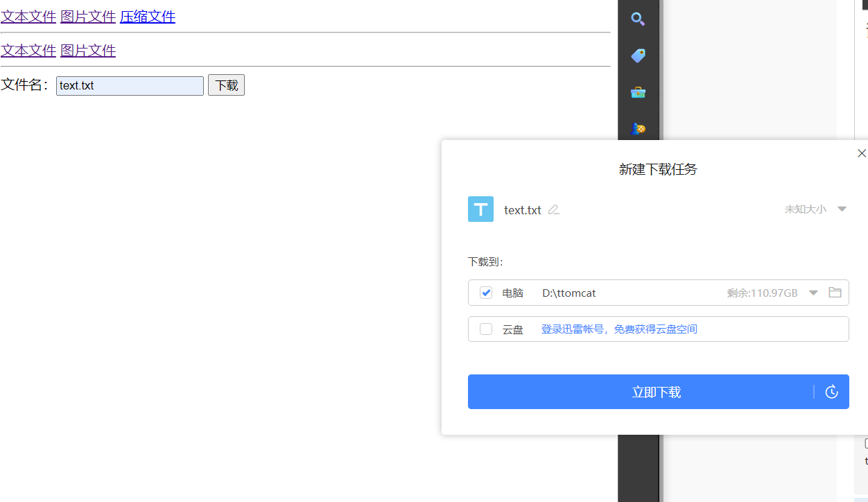Focus the 文件名 input containing text.txt
This screenshot has height=502, width=868.
coord(130,86)
